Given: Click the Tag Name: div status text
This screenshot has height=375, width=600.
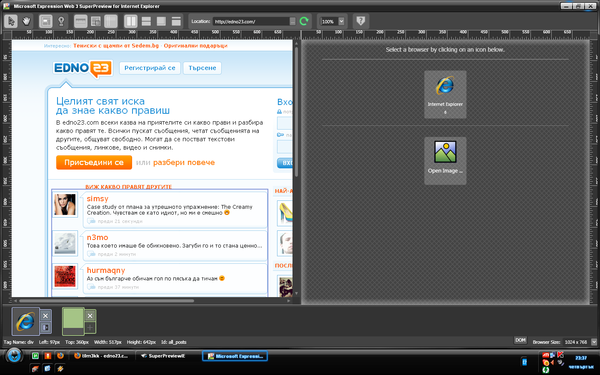Looking at the screenshot, I should (19, 342).
